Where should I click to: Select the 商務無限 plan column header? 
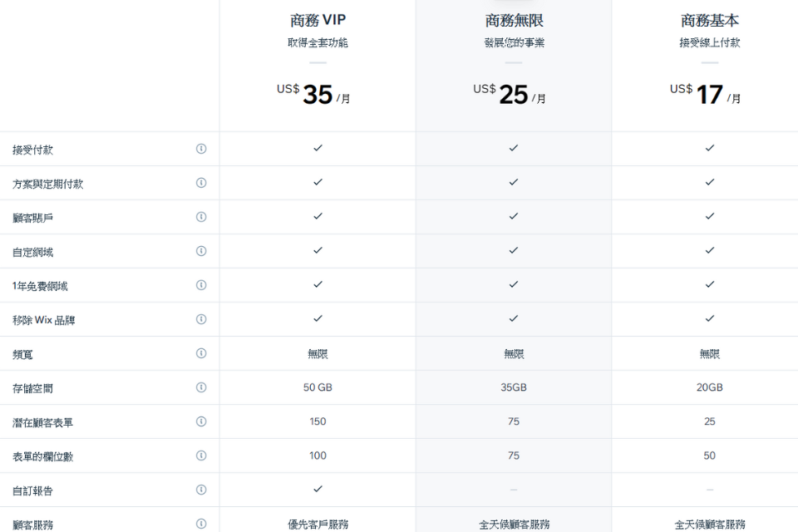513,19
